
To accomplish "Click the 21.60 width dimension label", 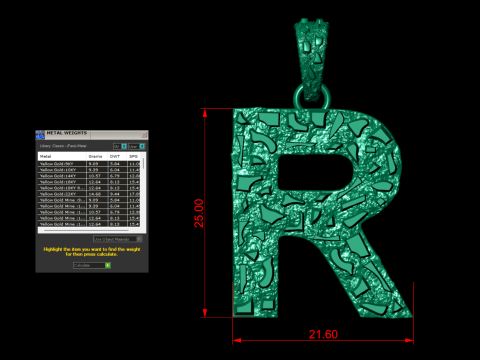I will pyautogui.click(x=323, y=334).
